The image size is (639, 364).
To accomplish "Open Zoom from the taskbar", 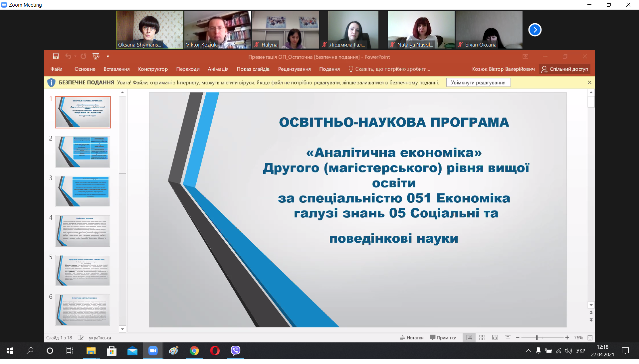I will [x=153, y=351].
